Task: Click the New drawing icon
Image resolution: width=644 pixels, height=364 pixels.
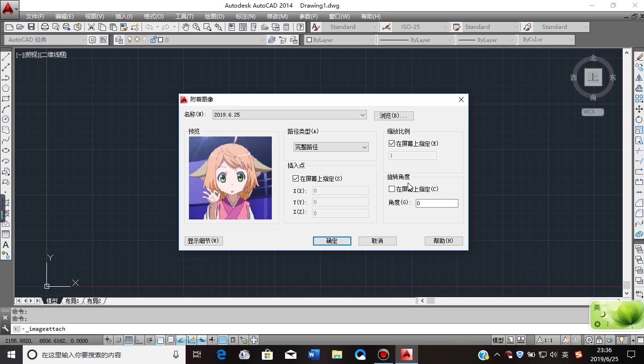Action: point(9,27)
